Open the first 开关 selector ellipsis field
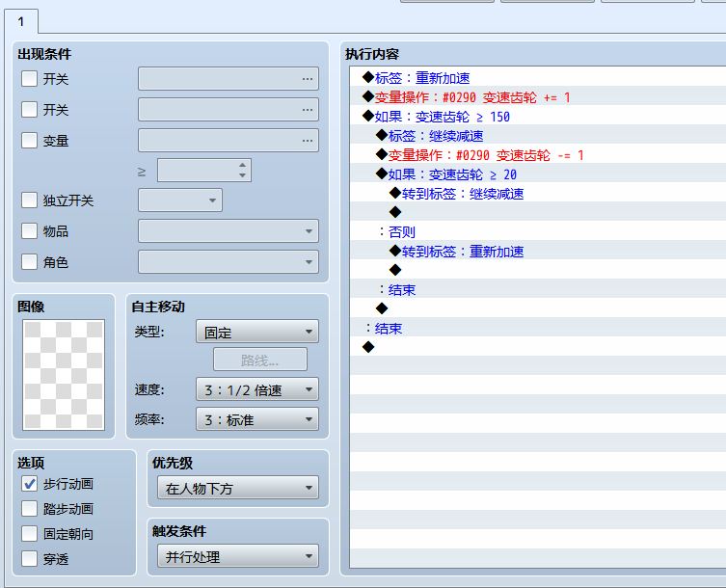 point(229,79)
